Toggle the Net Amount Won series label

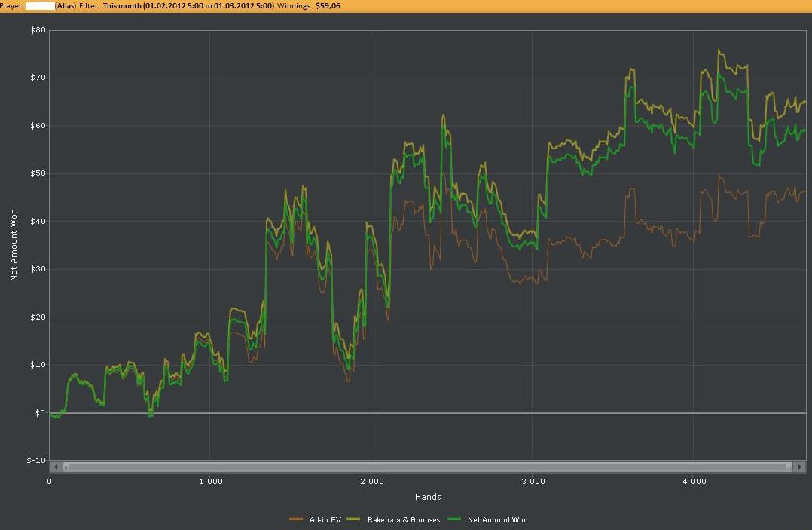(x=497, y=519)
